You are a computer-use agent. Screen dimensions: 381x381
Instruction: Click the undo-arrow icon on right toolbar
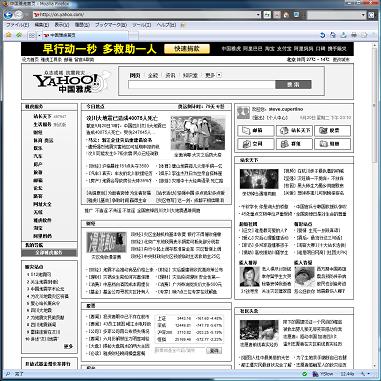322,35
